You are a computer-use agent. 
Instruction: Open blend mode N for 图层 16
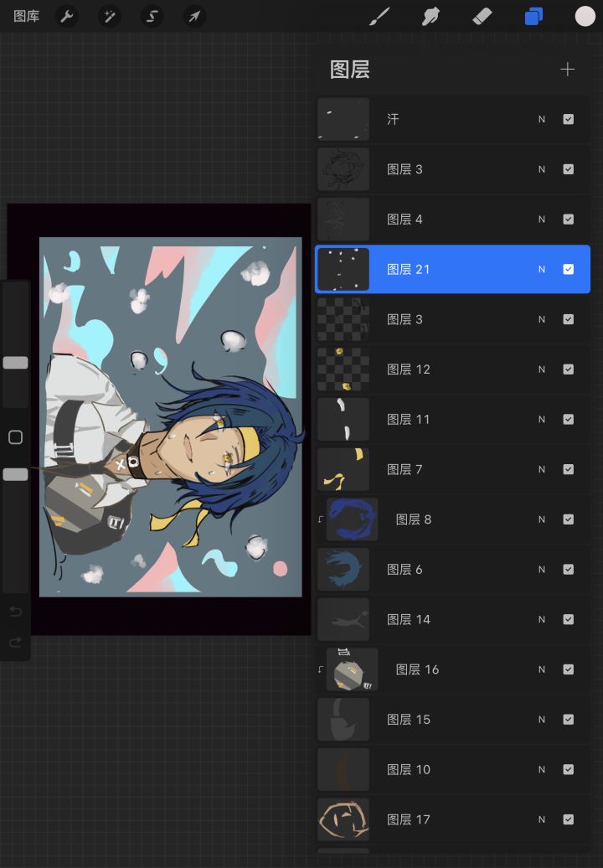pos(542,669)
